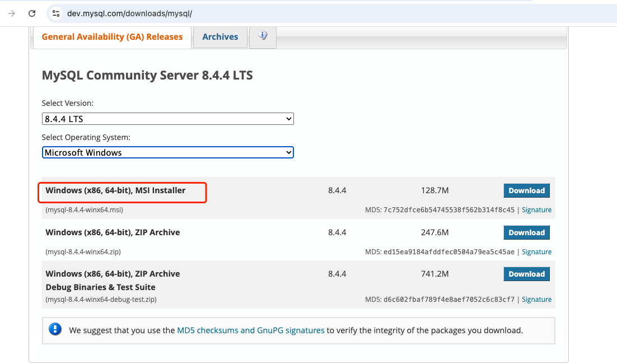Image resolution: width=617 pixels, height=364 pixels.
Task: Click the MD5 value ed15ea9184afddfec0504a79ea5c45ae
Action: [449, 252]
